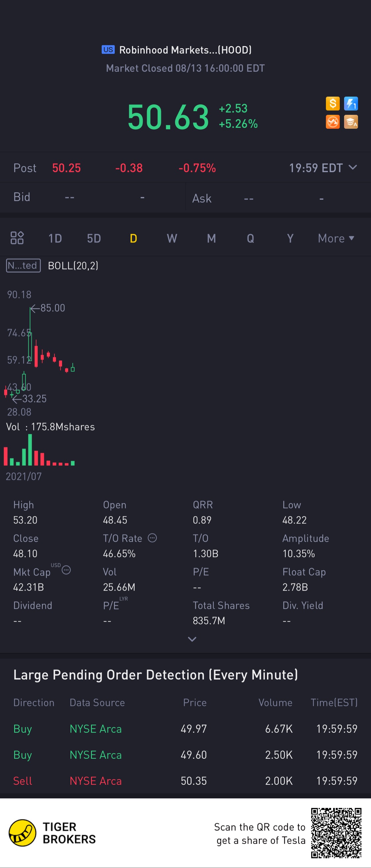Tap the T/O Rate info icon
This screenshot has width=371, height=868.
152,538
